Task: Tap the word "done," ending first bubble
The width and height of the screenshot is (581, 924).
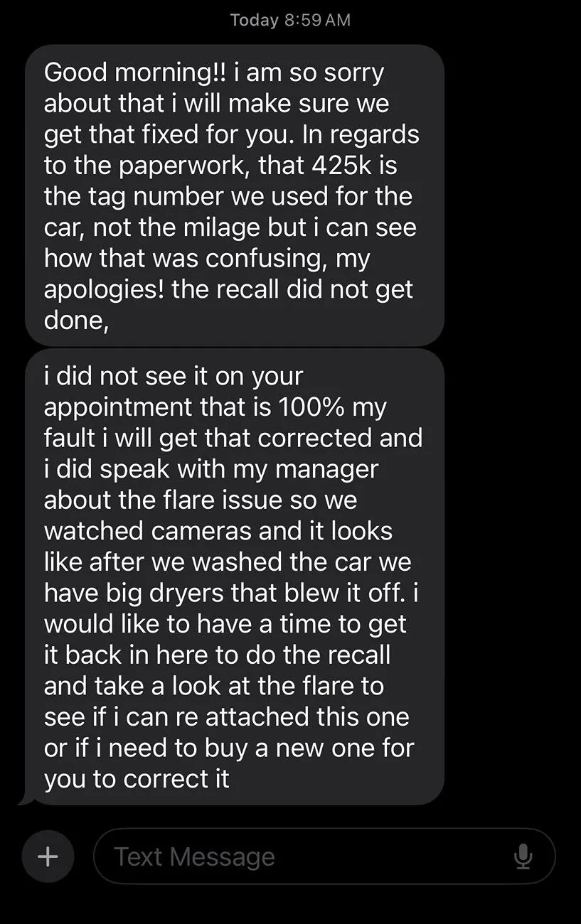Action: pos(77,321)
